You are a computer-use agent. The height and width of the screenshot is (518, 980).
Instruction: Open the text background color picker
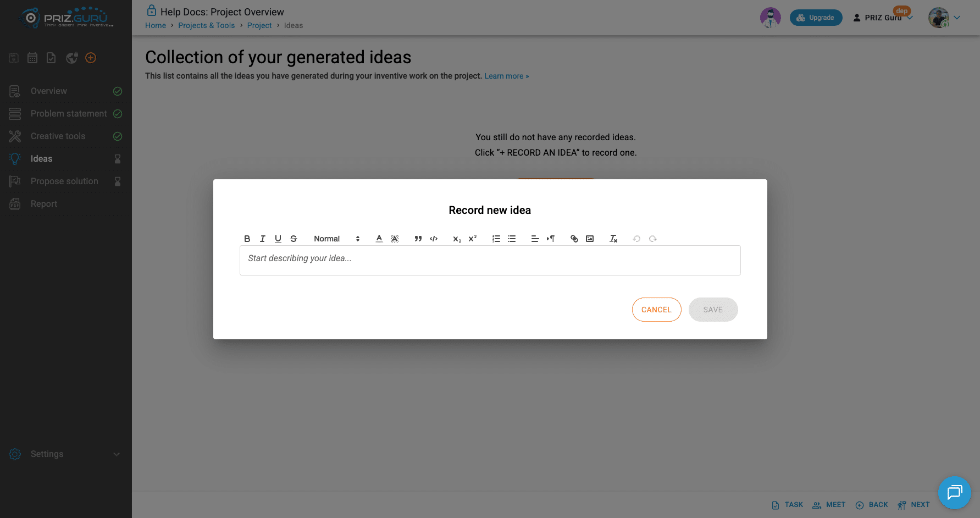pos(395,239)
